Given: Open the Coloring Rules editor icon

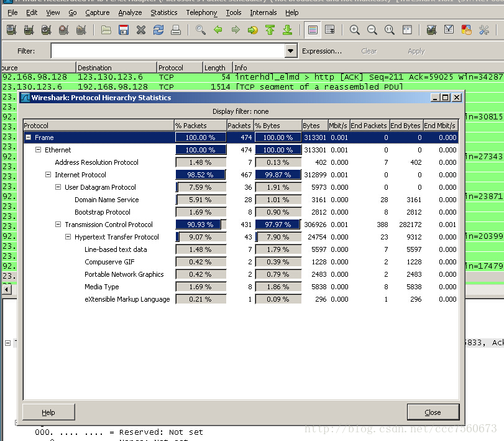Looking at the screenshot, I should click(x=466, y=30).
